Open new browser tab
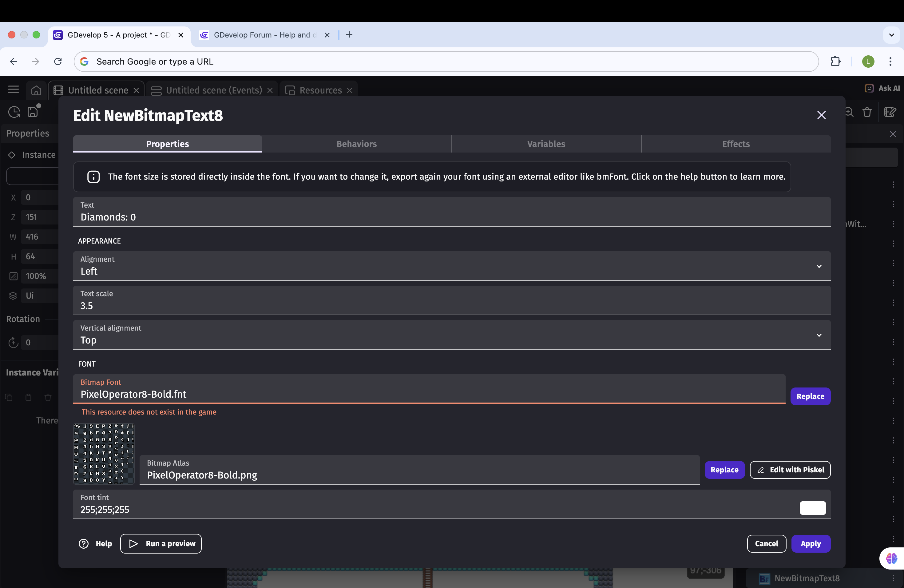904x588 pixels. point(349,34)
